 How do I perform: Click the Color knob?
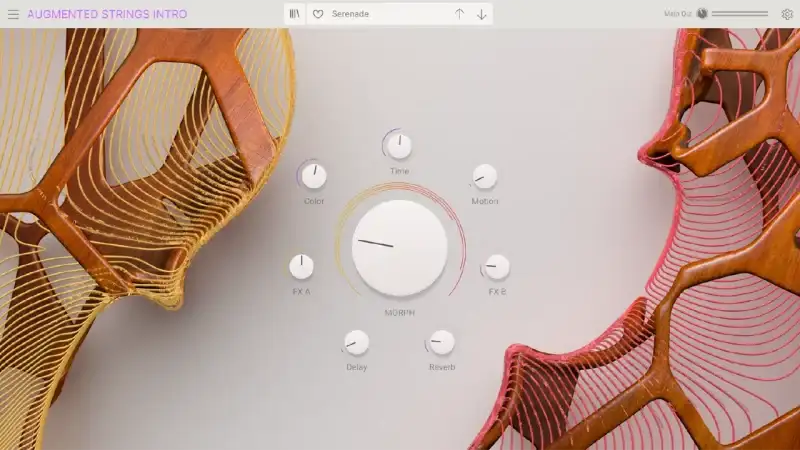(x=314, y=176)
